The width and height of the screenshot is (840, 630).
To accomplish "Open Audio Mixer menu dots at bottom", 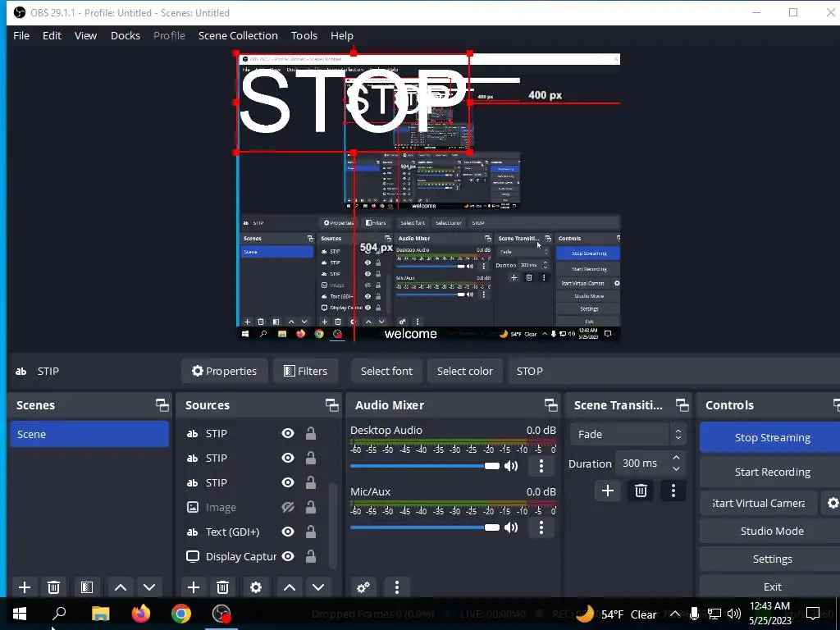I will point(397,587).
